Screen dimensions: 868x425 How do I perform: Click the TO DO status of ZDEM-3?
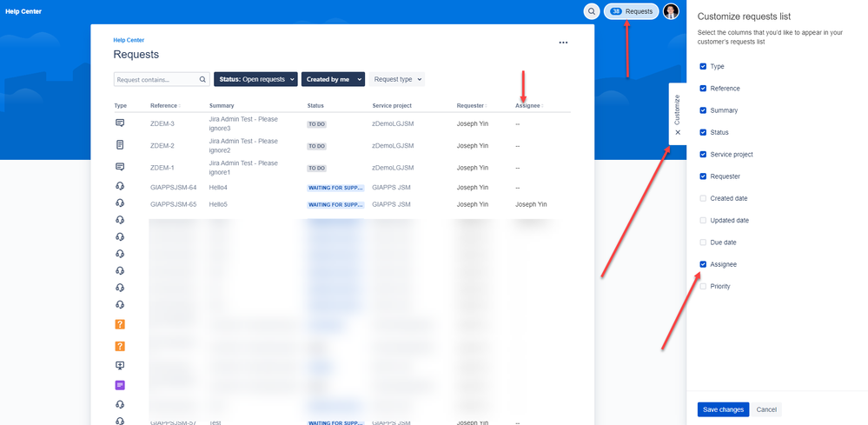coord(316,124)
